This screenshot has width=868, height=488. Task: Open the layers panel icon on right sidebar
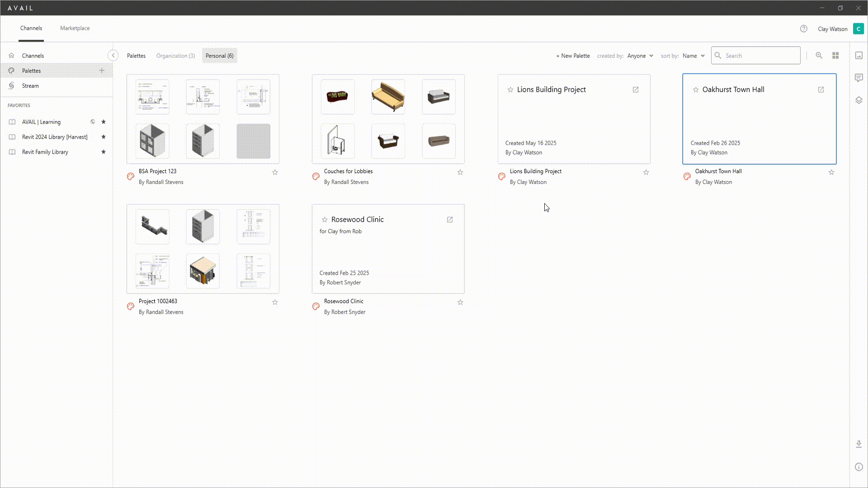859,100
